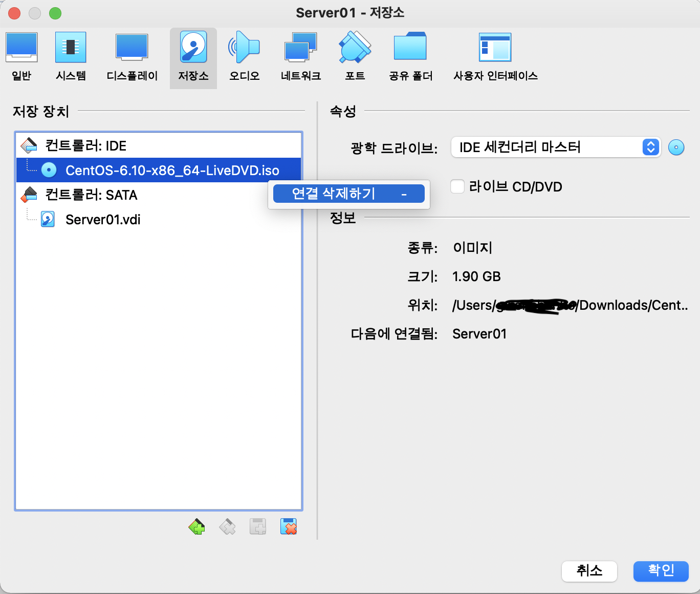Click the add controller green icon
The image size is (700, 594).
(197, 526)
